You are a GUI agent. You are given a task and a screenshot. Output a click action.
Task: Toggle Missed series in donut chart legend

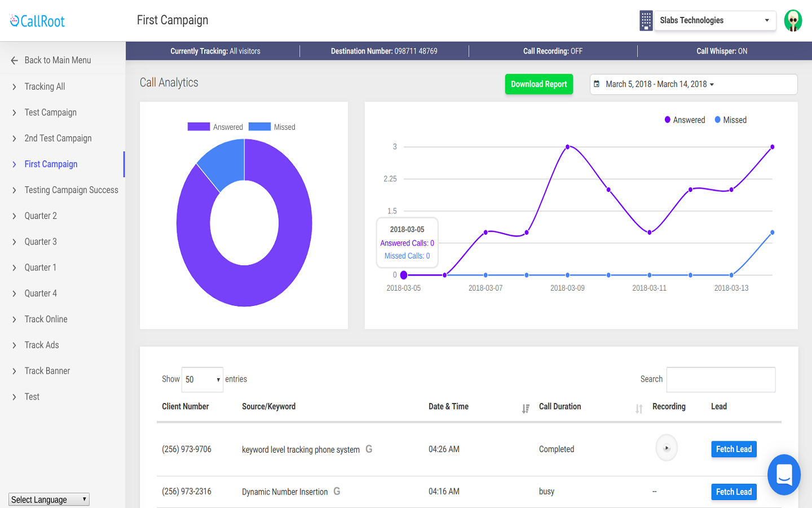pyautogui.click(x=272, y=127)
